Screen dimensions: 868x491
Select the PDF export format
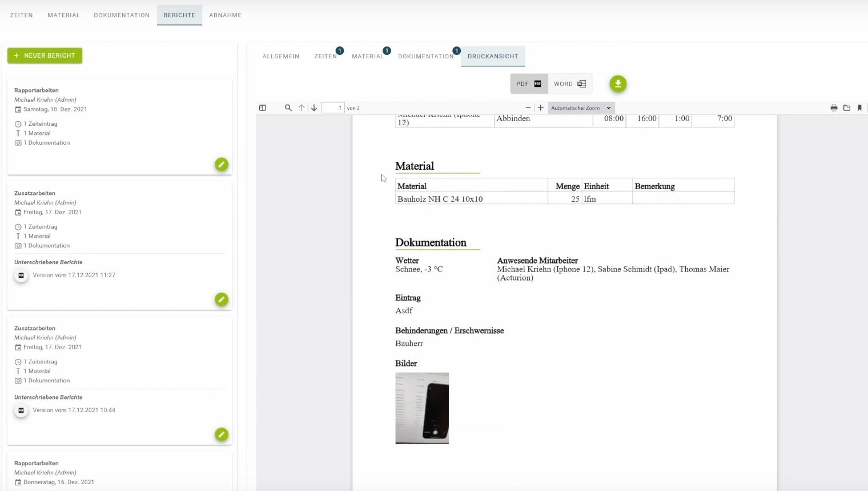coord(528,83)
